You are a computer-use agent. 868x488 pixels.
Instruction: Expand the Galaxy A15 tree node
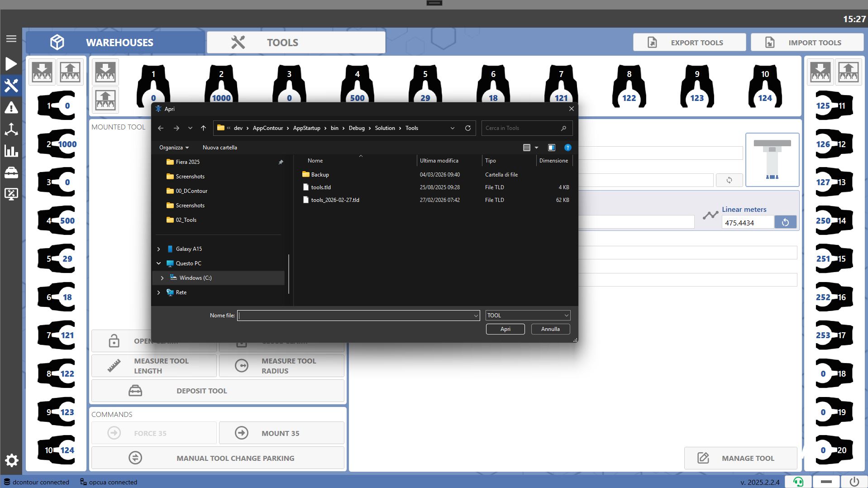158,249
